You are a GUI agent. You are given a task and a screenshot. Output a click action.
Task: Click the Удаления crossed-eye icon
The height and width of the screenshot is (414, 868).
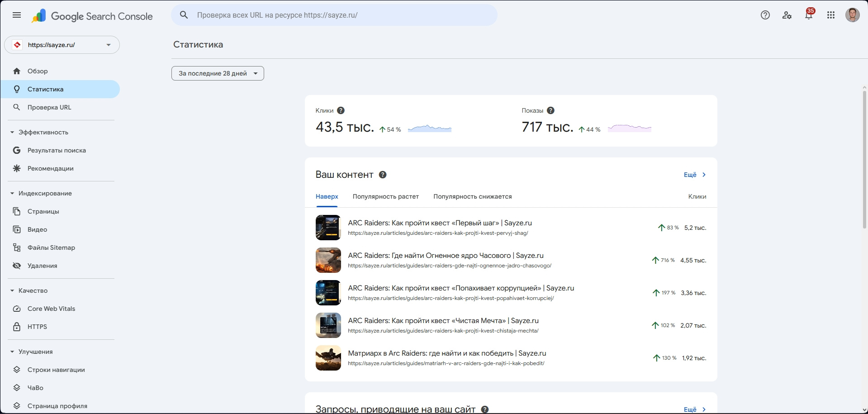[17, 266]
